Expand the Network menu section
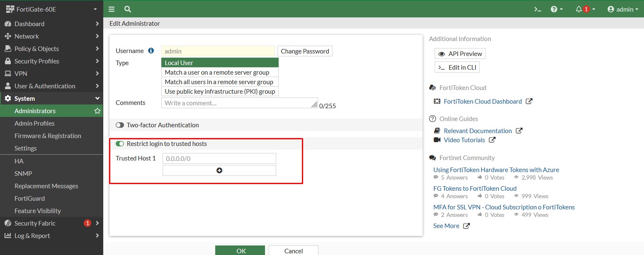 click(51, 36)
